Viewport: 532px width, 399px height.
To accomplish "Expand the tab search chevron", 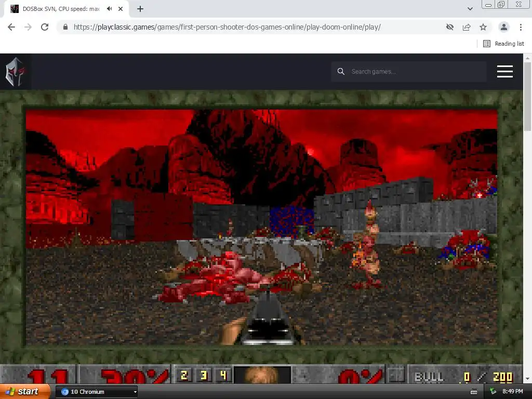I will (x=470, y=9).
